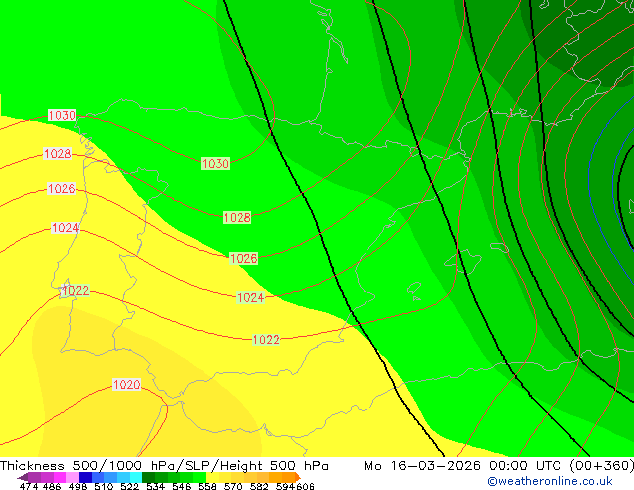Click the 1030 isobar label on green area
Viewport: 634px width, 490px height.
click(215, 163)
